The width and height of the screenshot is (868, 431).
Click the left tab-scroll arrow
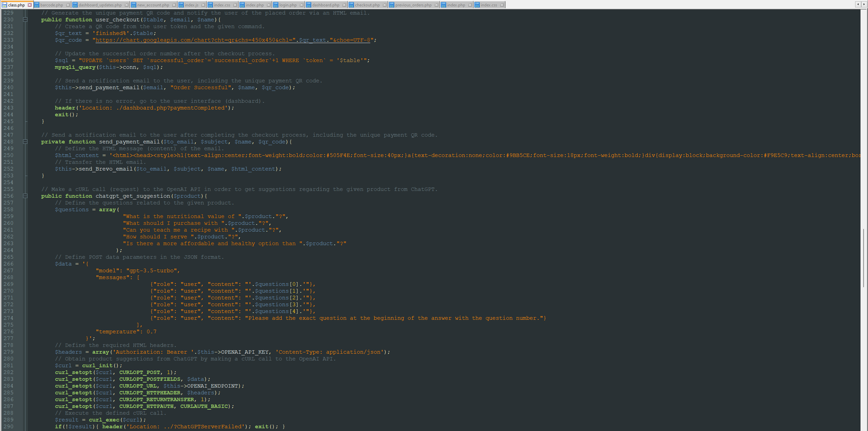[859, 4]
